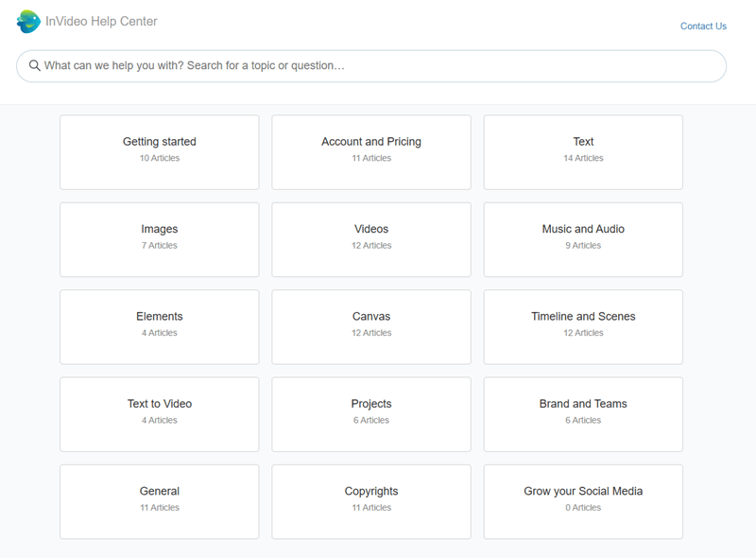This screenshot has height=558, width=756.
Task: Open the Account and Pricing category
Action: [x=371, y=152]
